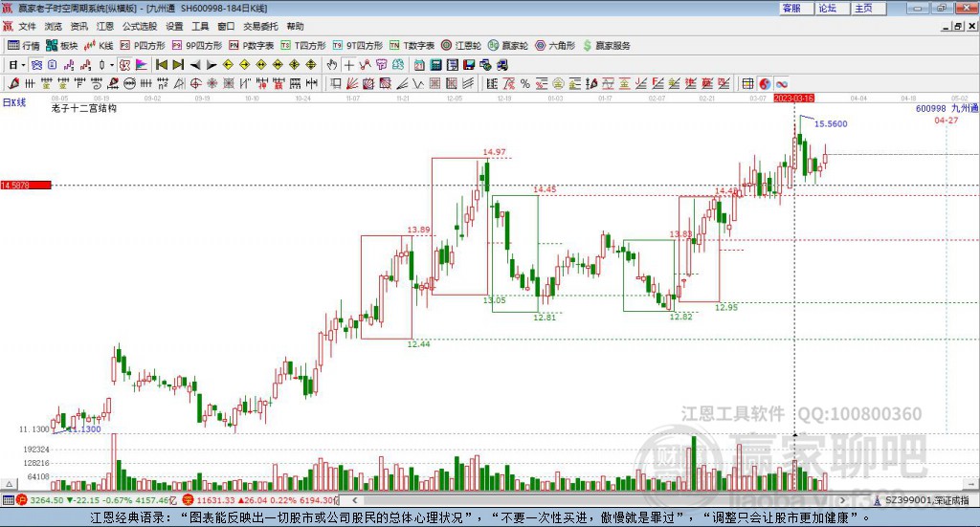Open the 赢家轮 wheel tool

pyautogui.click(x=508, y=46)
